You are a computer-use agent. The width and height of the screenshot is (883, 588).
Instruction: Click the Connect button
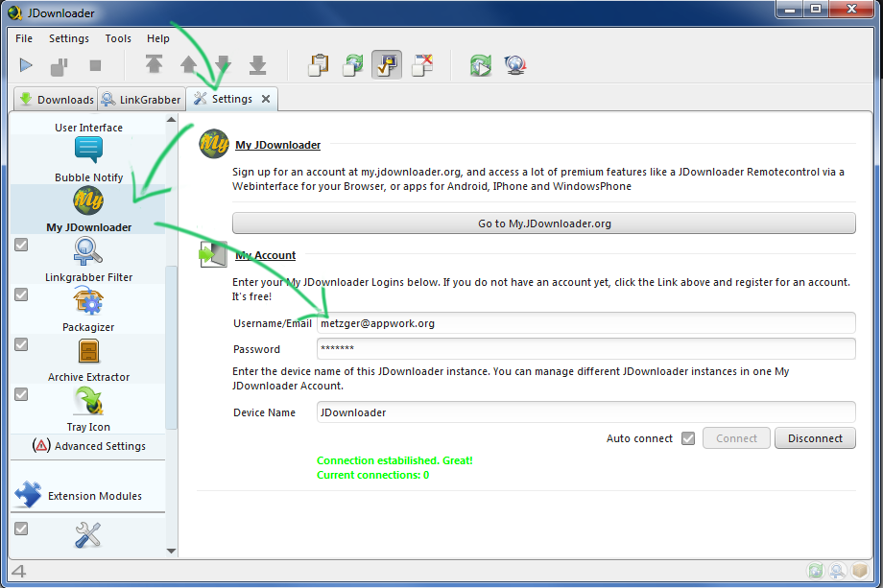736,438
